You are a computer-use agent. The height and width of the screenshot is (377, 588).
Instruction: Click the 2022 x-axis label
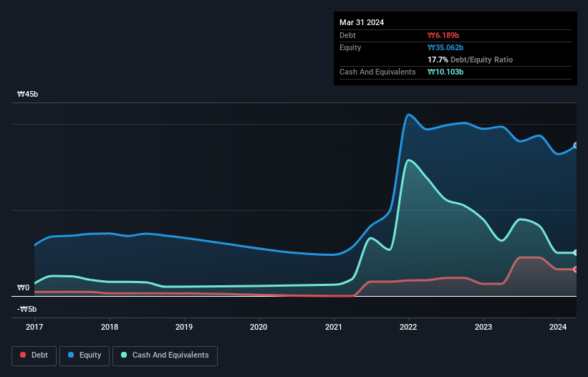coord(408,327)
